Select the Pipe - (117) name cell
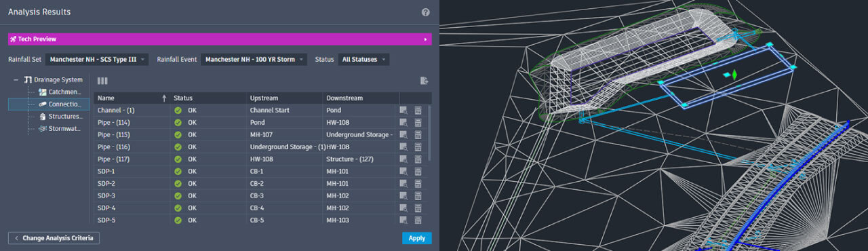This screenshot has height=251, width=868. (132, 159)
